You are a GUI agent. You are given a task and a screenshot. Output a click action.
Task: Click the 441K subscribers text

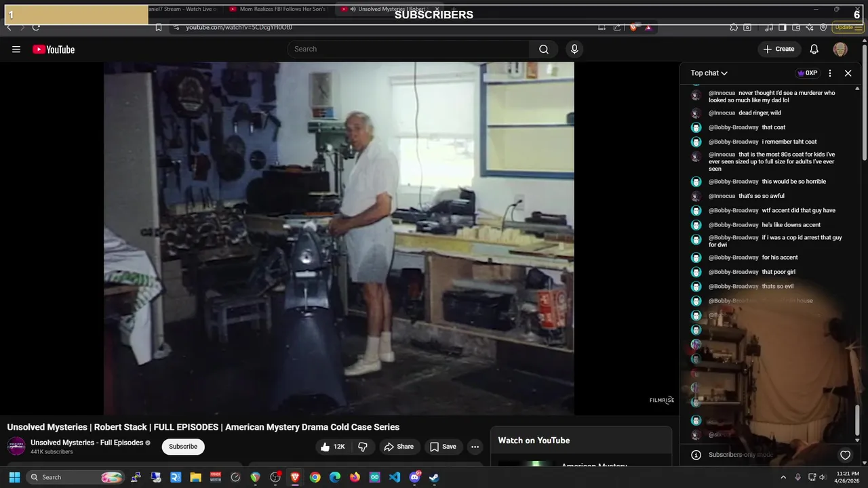pyautogui.click(x=52, y=452)
